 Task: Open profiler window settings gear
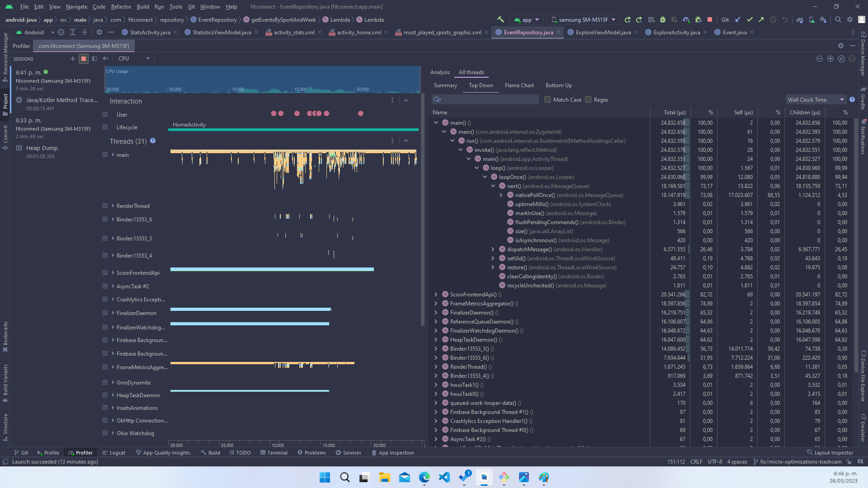point(841,46)
